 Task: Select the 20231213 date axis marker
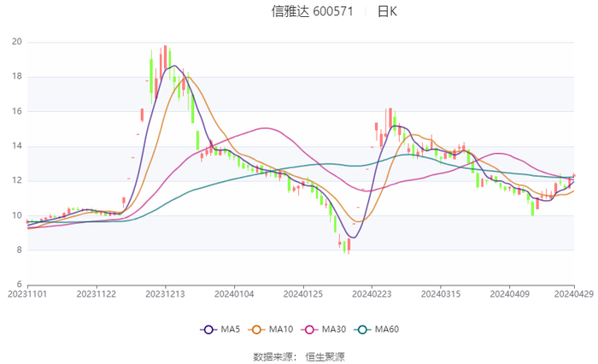click(165, 294)
